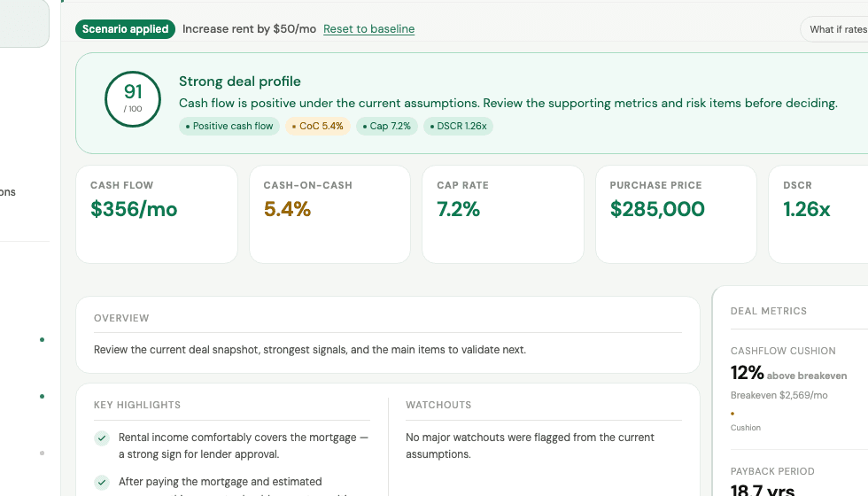Click the PAYBACK PERIOD label

[x=772, y=471]
